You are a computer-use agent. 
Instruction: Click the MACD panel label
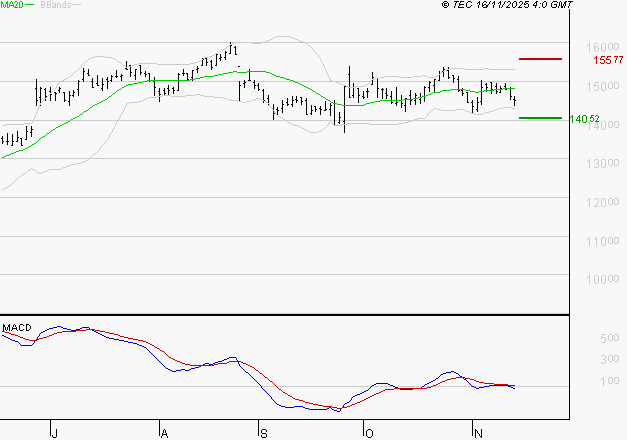(x=17, y=328)
